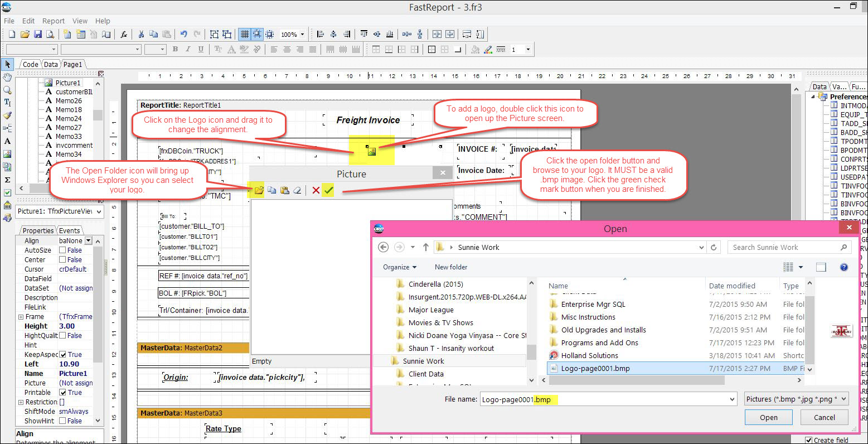Toggle the ShowHint property checkbox
The image size is (868, 444).
pyautogui.click(x=62, y=421)
